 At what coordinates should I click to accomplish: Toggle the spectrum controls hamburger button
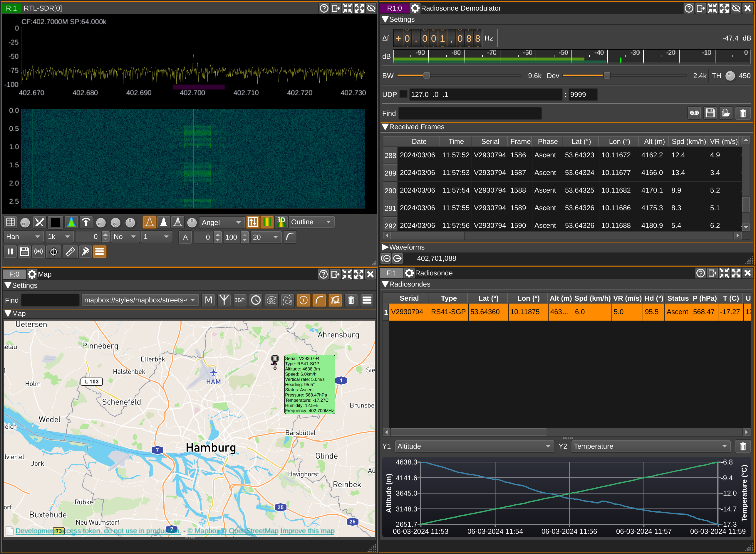pyautogui.click(x=100, y=252)
